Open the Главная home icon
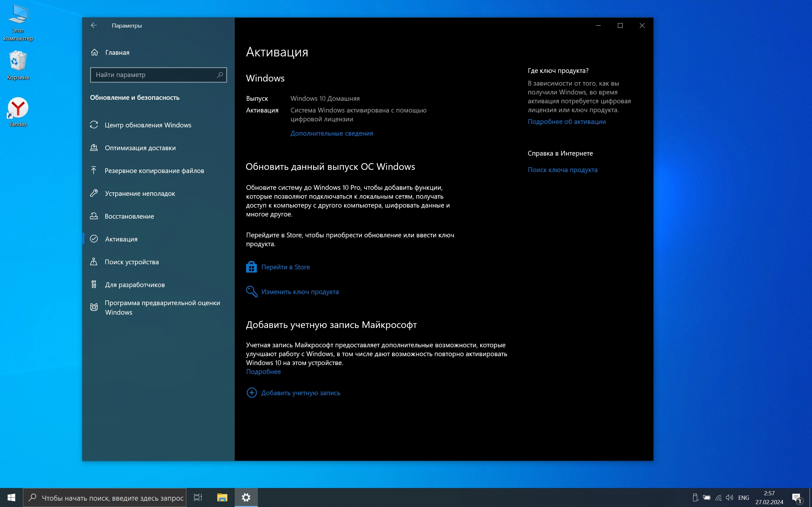This screenshot has height=507, width=812. (x=95, y=52)
